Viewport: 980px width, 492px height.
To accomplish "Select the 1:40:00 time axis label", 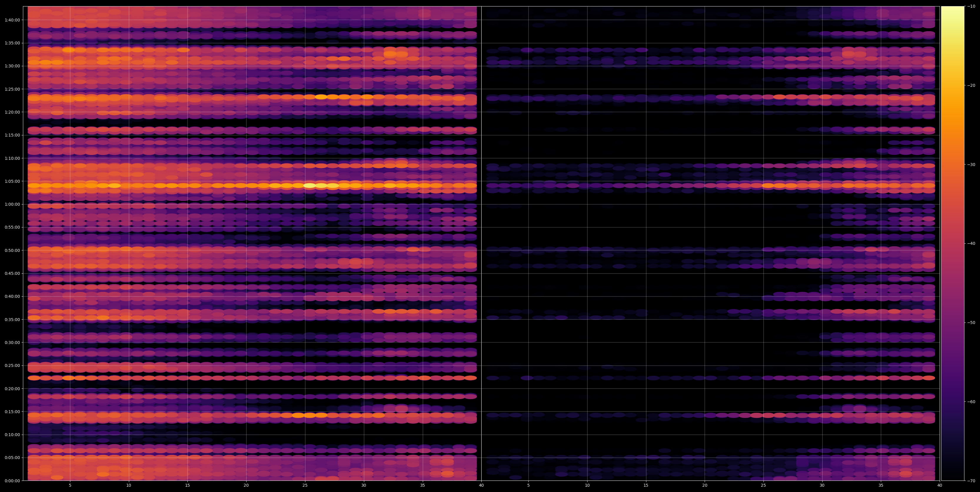I will coord(12,20).
